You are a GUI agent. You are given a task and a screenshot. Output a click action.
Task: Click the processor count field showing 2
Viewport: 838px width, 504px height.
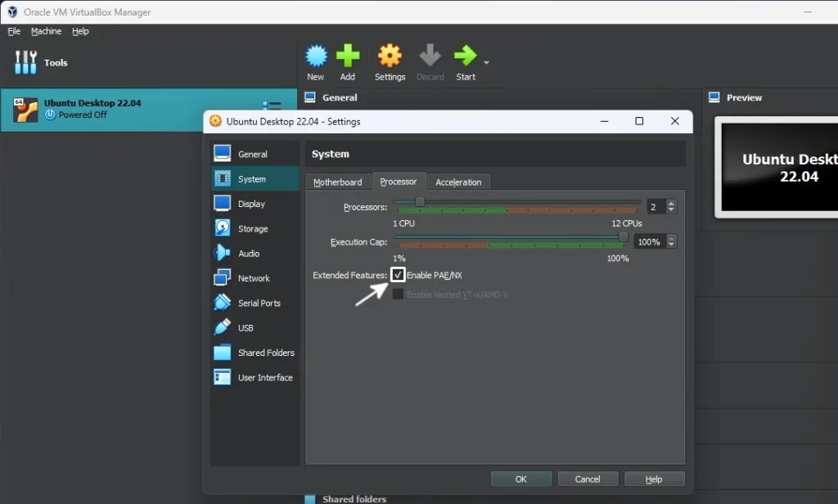(656, 206)
